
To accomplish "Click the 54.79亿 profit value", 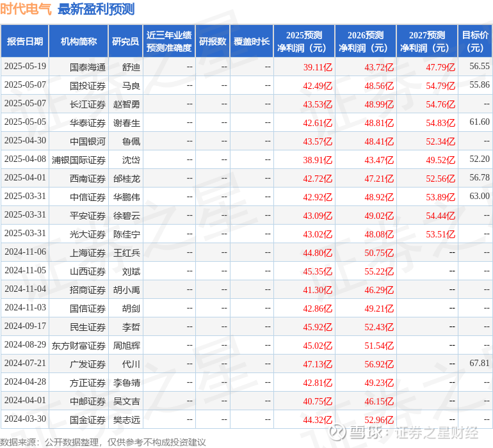I will point(440,86).
